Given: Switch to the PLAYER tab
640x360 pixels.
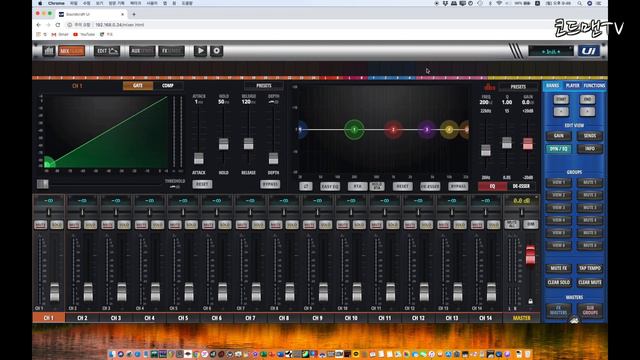Looking at the screenshot, I should click(x=572, y=85).
